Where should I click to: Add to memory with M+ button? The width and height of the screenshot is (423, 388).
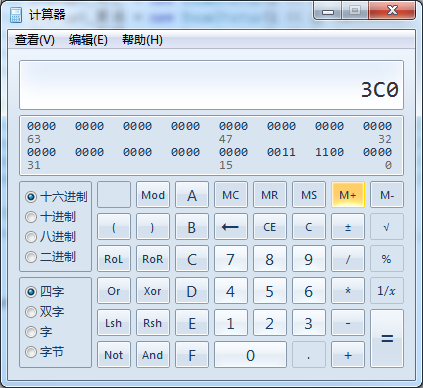(x=348, y=195)
